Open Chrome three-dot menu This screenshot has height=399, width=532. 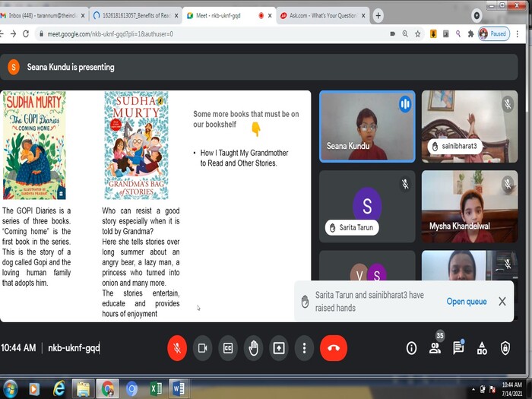pyautogui.click(x=517, y=34)
